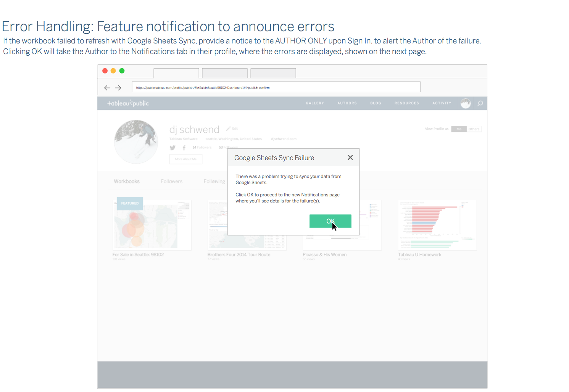Click the red close window button

point(105,71)
